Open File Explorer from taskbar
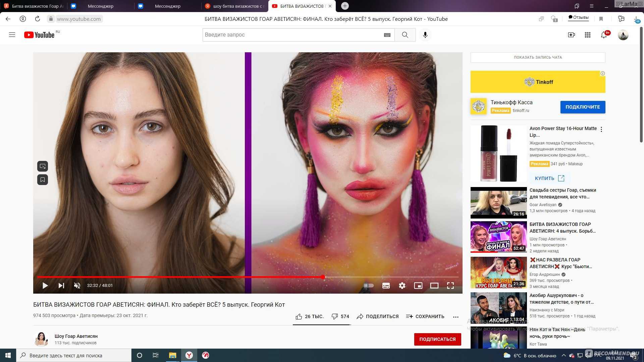Viewport: 644px width, 362px height. click(x=172, y=355)
